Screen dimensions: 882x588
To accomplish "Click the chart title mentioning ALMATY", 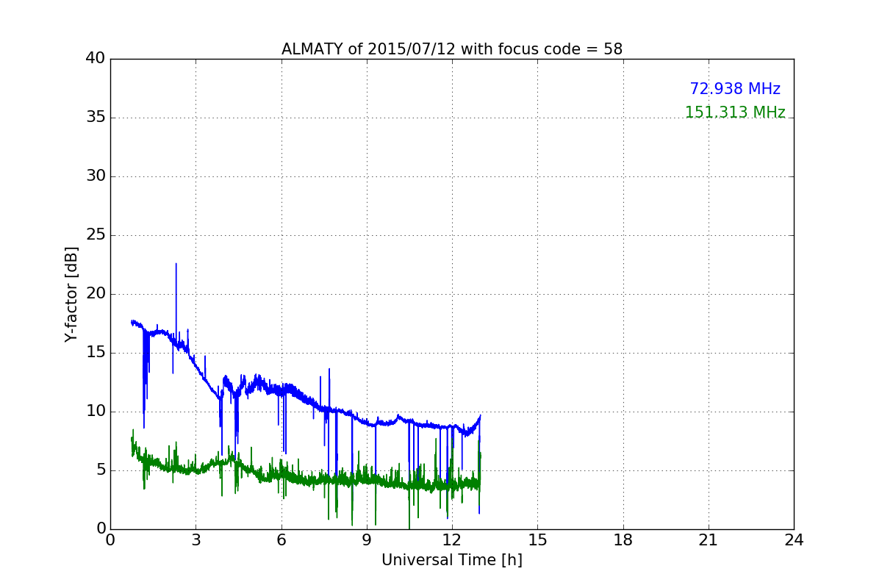I will click(452, 49).
